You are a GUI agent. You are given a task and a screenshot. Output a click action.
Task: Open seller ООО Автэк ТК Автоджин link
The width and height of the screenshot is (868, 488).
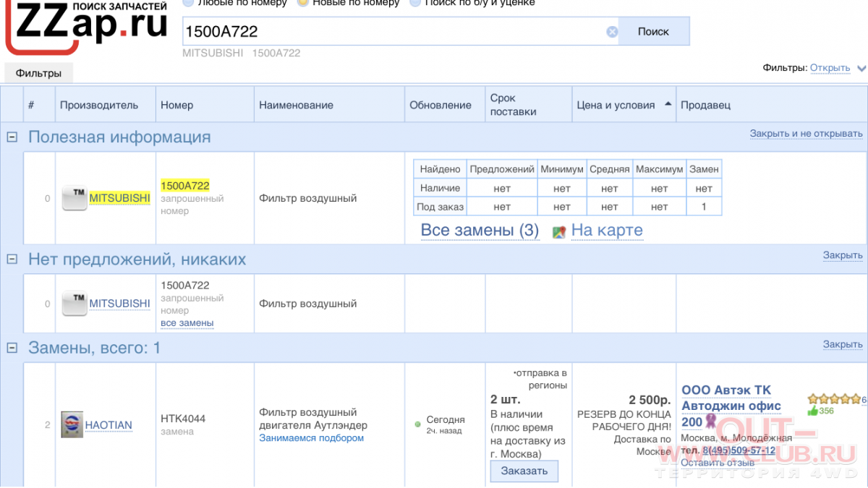point(731,406)
